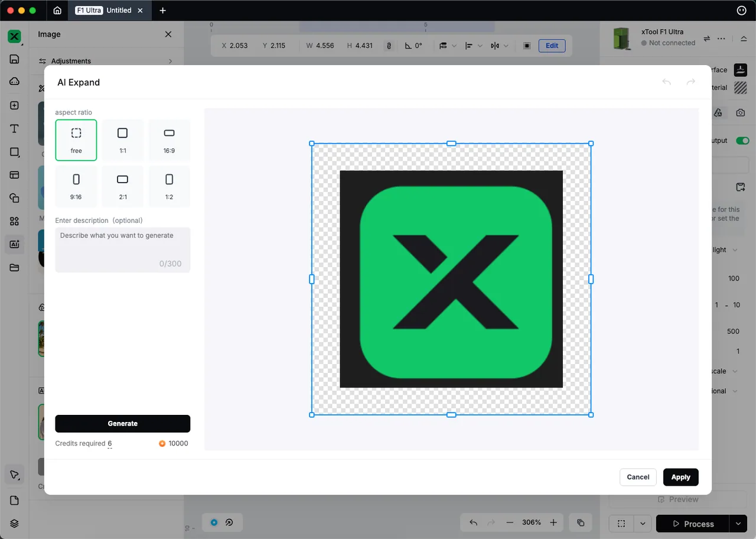756x539 pixels.
Task: Click the copy icon in the bottom toolbar
Action: [581, 522]
